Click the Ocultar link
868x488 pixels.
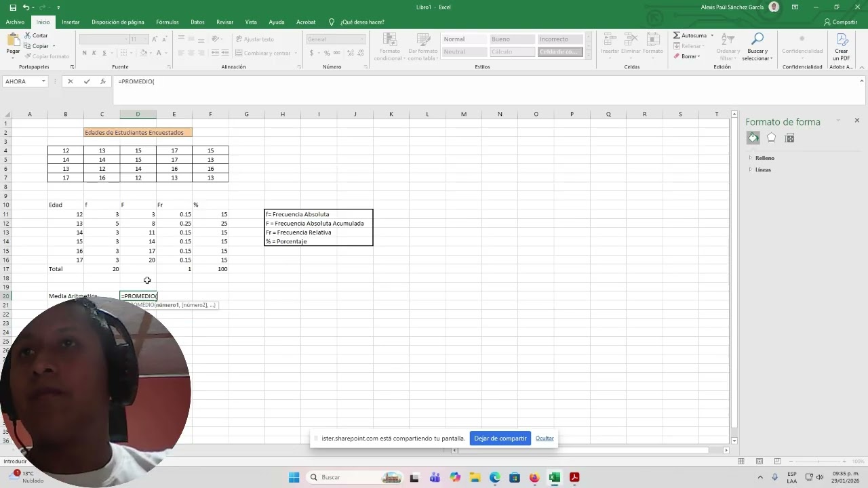(545, 439)
